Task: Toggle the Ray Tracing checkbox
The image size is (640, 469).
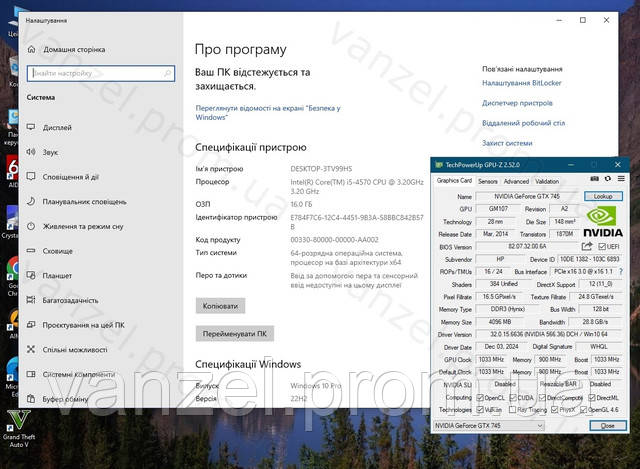Action: tap(523, 410)
